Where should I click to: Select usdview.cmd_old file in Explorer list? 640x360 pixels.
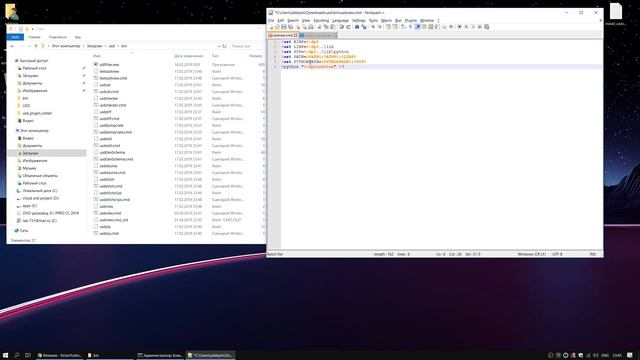click(x=114, y=220)
